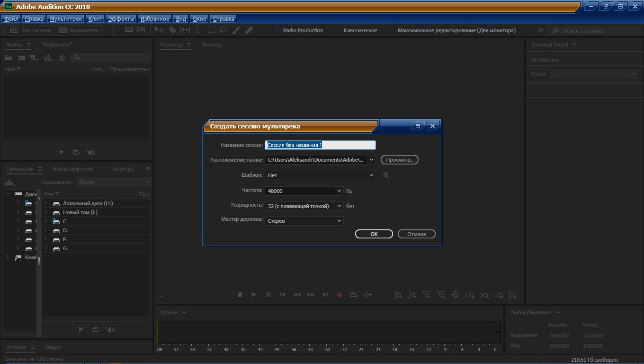The height and width of the screenshot is (364, 644).
Task: Select the Time Selection tool
Action: point(198,30)
